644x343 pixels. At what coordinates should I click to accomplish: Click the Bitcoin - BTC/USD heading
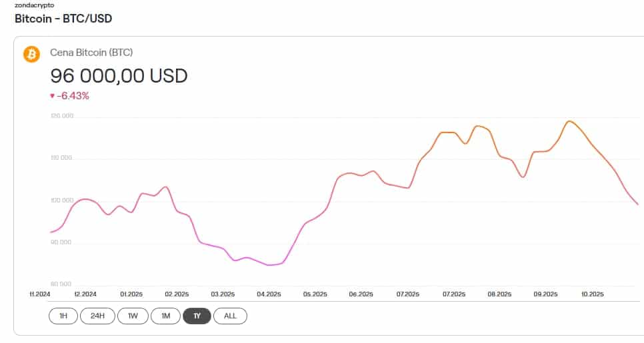pos(63,19)
